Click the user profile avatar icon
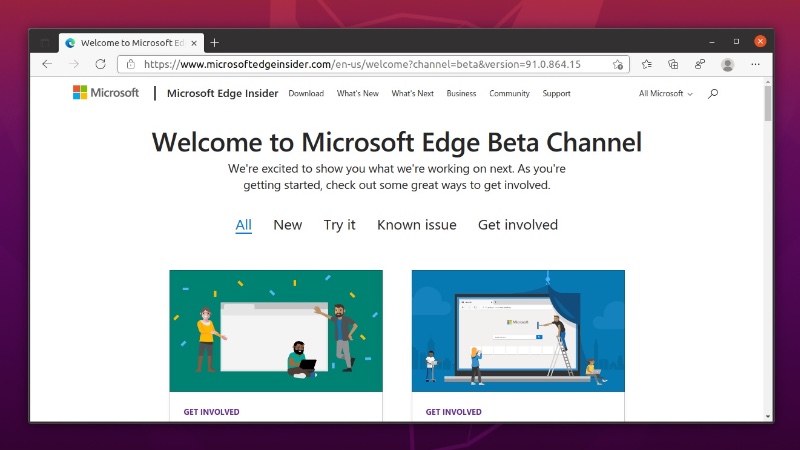 727,64
